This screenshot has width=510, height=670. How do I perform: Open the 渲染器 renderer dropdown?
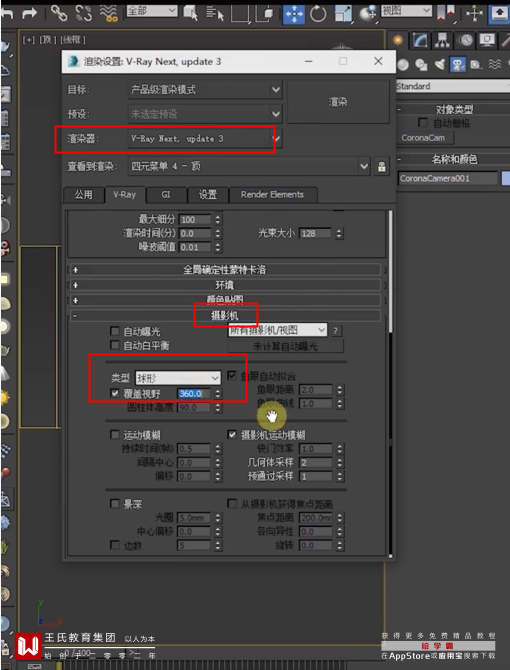[x=205, y=138]
